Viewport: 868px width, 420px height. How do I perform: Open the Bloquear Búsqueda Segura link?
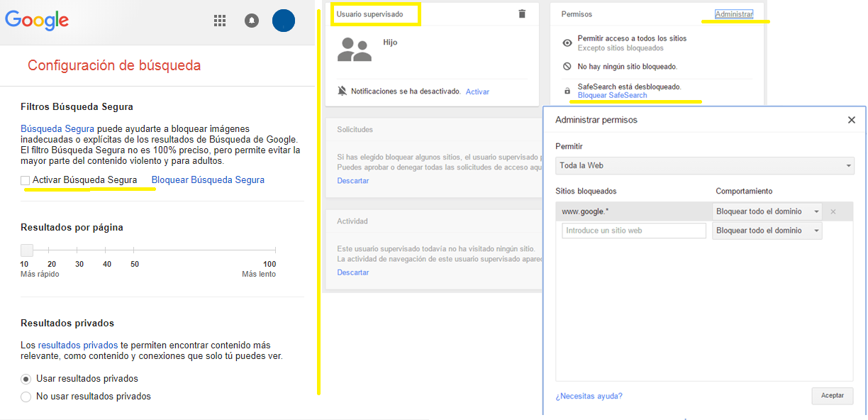208,180
